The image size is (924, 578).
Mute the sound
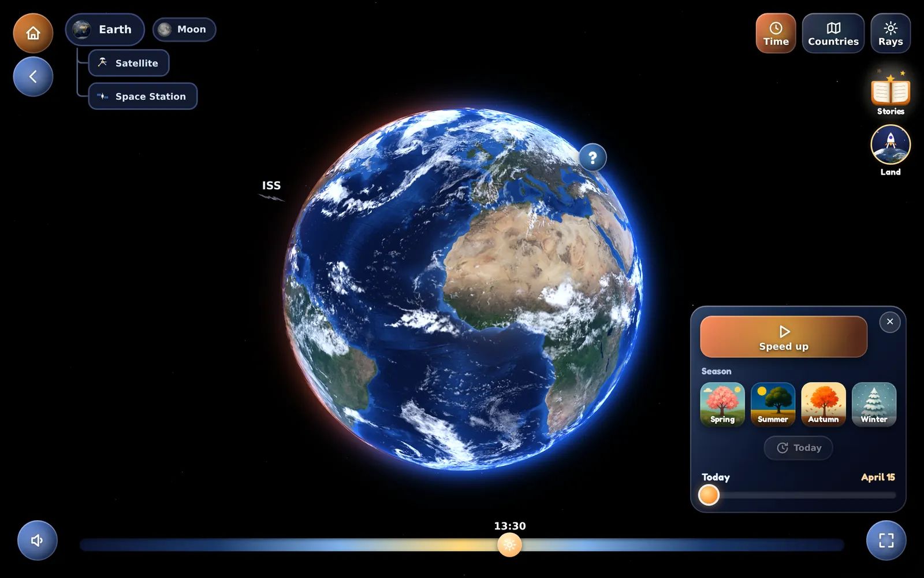click(38, 540)
